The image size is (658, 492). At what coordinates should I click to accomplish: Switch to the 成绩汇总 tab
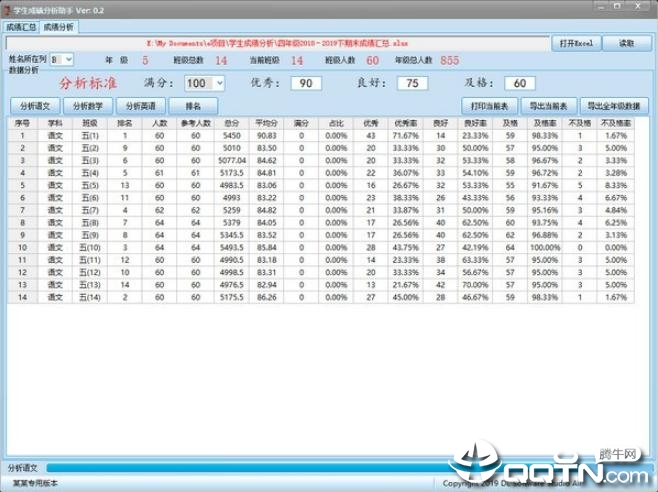click(x=21, y=27)
